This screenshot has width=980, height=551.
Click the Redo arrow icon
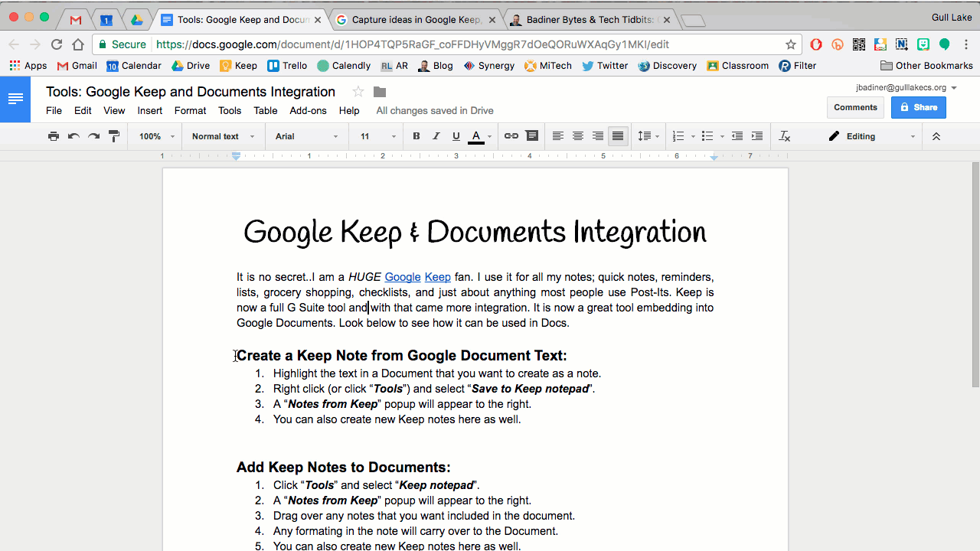click(x=93, y=136)
